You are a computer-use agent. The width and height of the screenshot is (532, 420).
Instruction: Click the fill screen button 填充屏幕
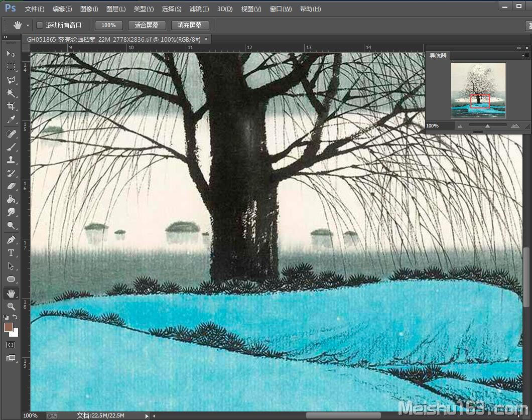(190, 25)
